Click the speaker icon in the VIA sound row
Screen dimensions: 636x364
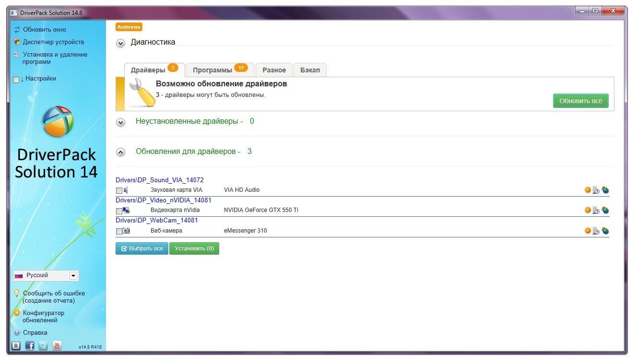[x=126, y=190]
